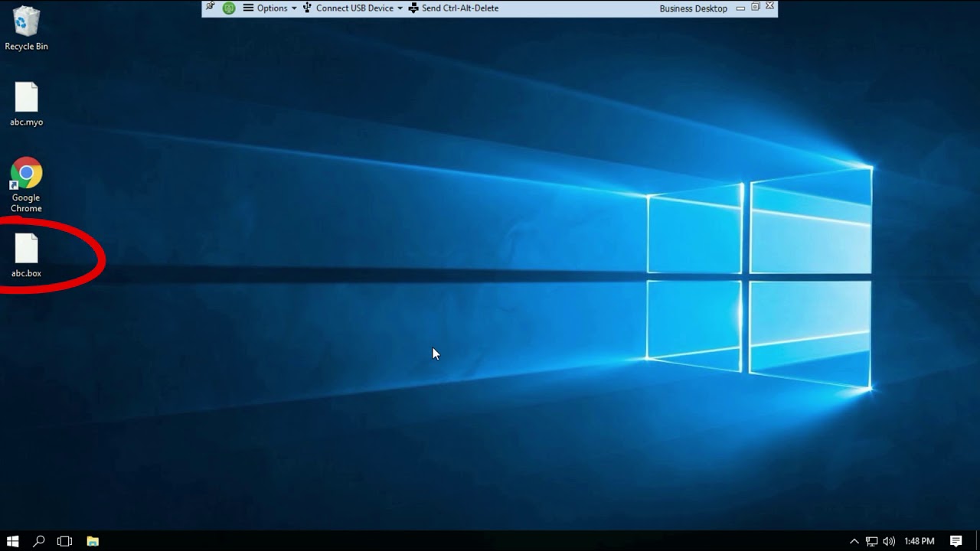Open Task View from the taskbar
Viewport: 980px width, 551px height.
pyautogui.click(x=64, y=541)
